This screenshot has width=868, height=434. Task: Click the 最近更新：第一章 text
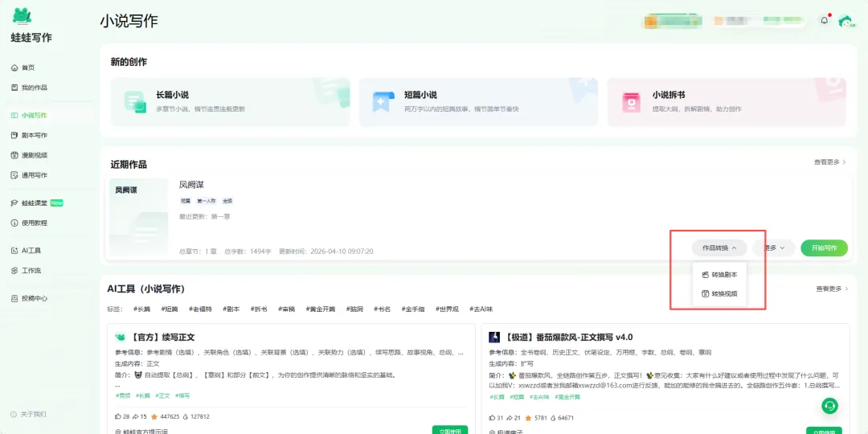tap(205, 216)
